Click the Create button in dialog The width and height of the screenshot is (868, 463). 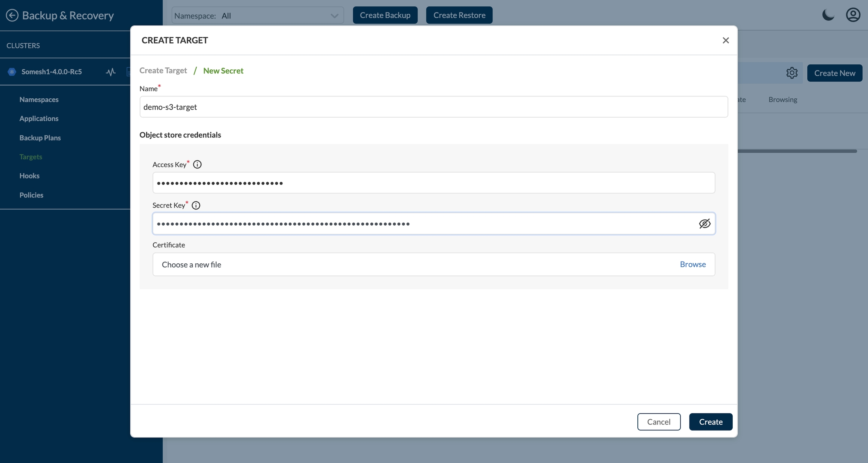711,422
